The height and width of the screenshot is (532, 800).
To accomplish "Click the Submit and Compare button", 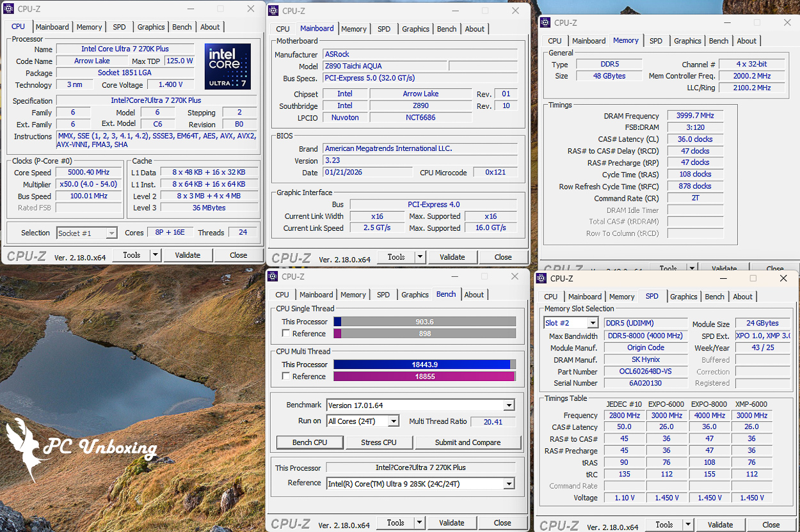I will [467, 442].
